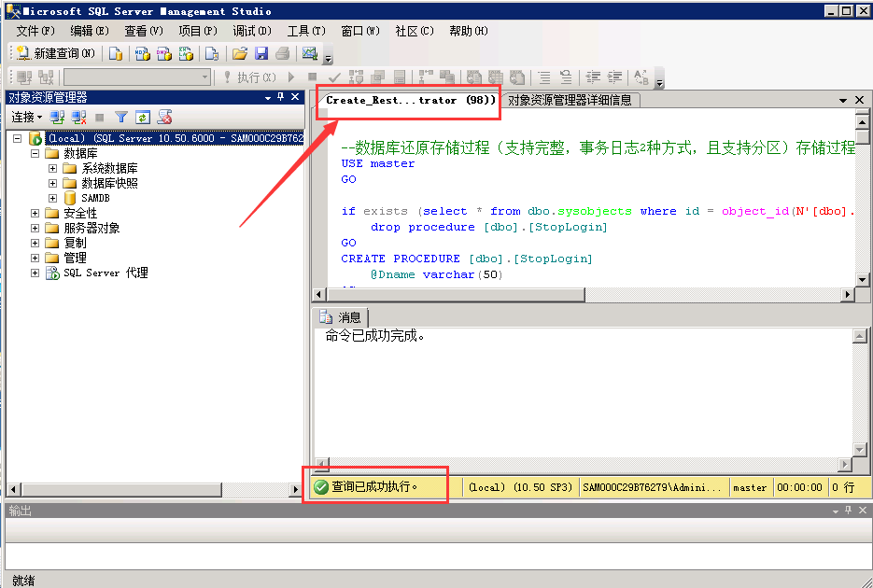This screenshot has height=588, width=873.
Task: Click the editor horizontal scrollbar right arrow
Action: point(848,294)
